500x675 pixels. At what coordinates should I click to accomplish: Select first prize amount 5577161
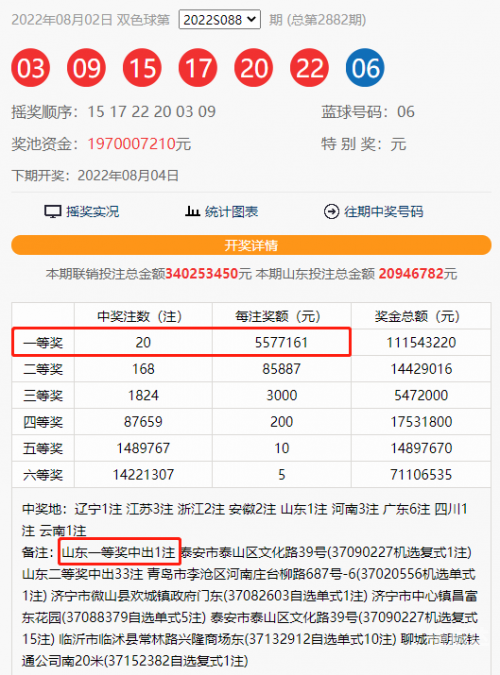point(281,343)
